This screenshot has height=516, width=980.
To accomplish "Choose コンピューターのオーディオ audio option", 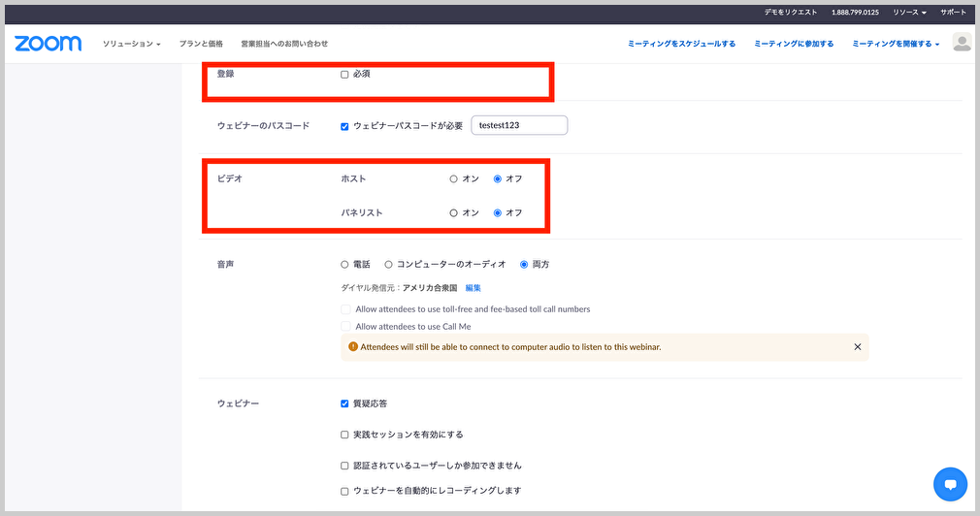I will pos(388,264).
